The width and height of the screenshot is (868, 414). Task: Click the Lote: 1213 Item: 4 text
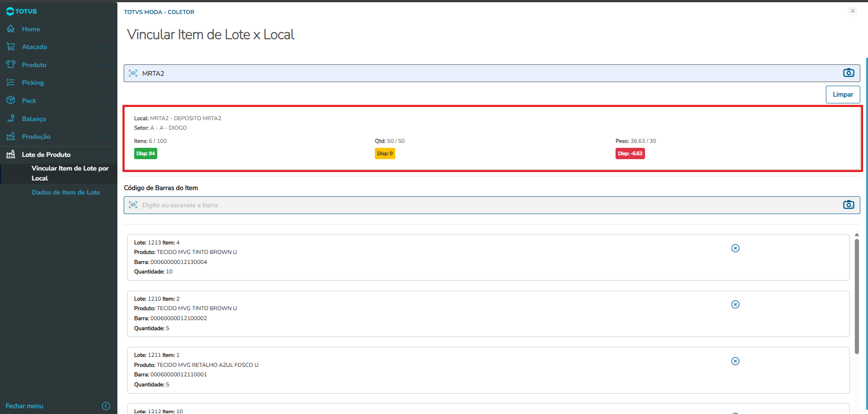(x=157, y=243)
